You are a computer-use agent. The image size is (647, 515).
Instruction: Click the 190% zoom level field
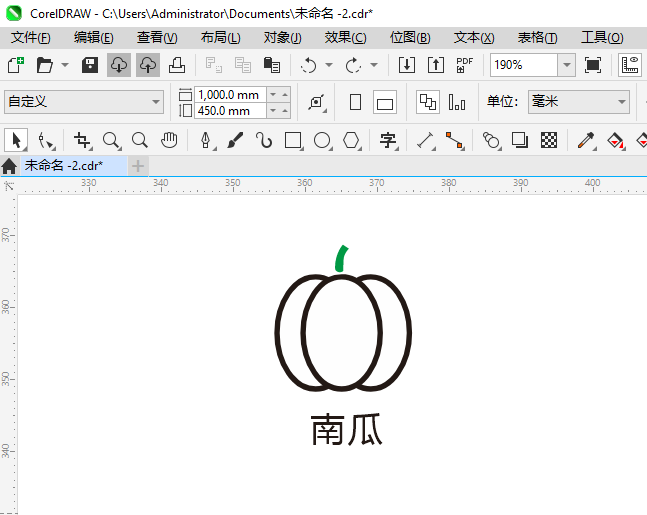click(x=524, y=65)
